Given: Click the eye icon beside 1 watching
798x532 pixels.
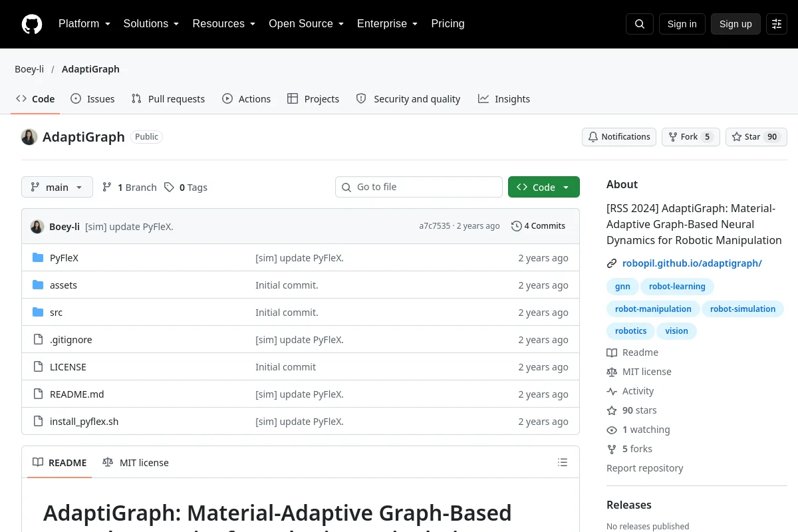Looking at the screenshot, I should tap(612, 430).
